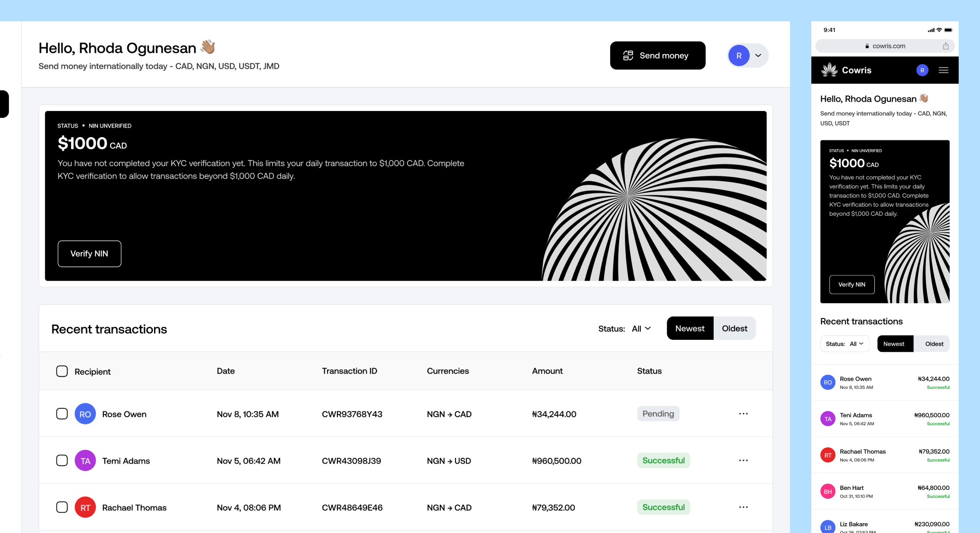Open the three-dot menu for Rachael Thomas

coord(743,507)
